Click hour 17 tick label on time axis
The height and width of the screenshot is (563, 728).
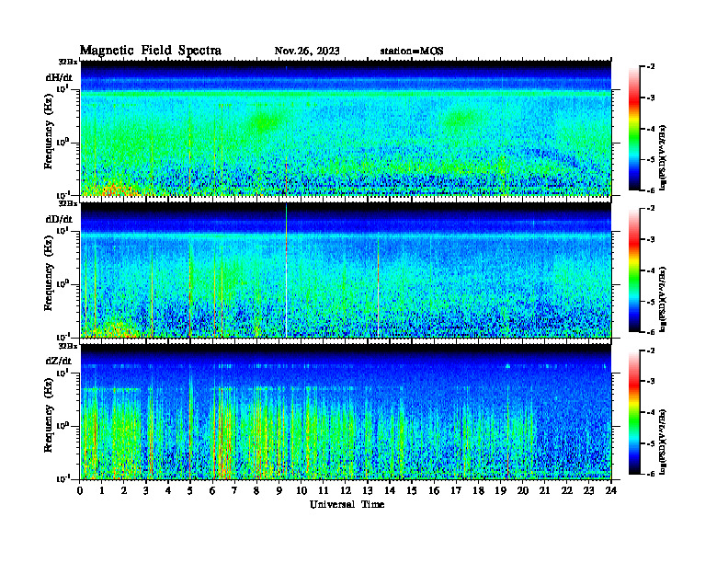456,491
